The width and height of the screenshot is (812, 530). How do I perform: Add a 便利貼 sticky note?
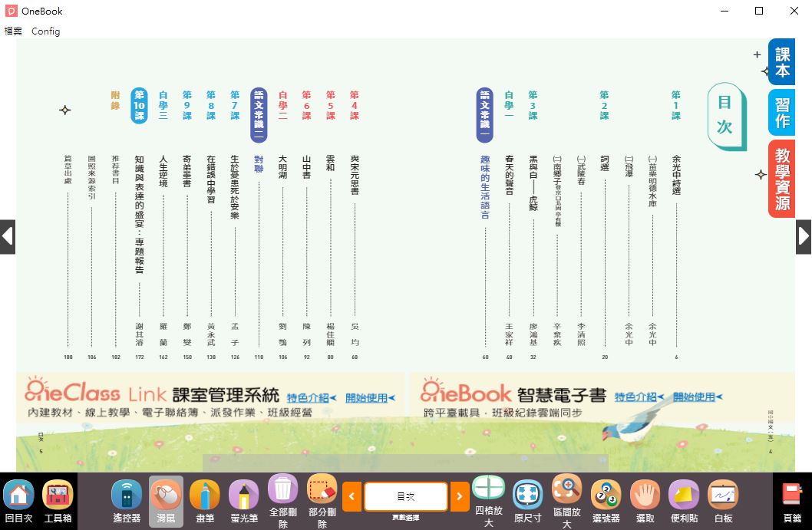(x=684, y=501)
